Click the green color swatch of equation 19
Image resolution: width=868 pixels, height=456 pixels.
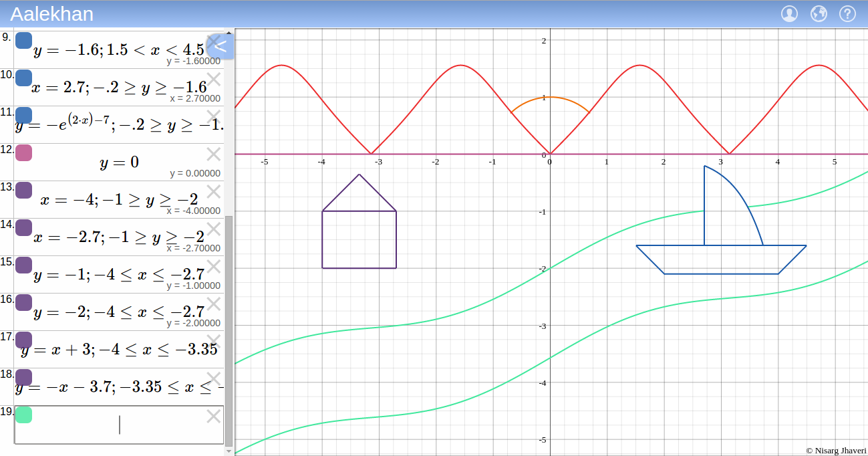pos(23,415)
